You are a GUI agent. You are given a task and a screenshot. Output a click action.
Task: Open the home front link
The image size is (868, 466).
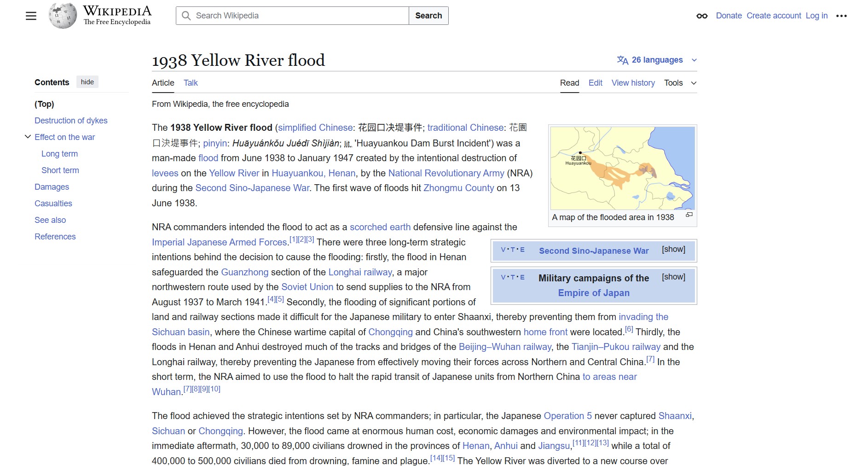546,332
